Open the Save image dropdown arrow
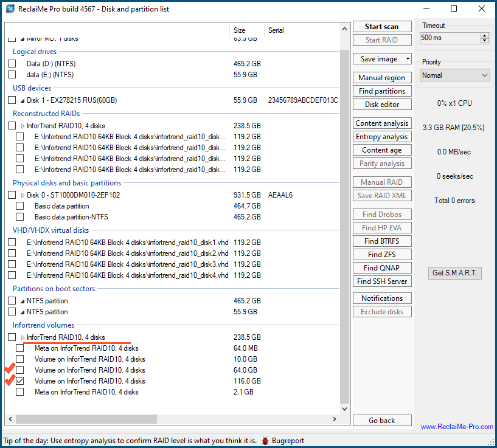The width and height of the screenshot is (497, 448). click(408, 59)
